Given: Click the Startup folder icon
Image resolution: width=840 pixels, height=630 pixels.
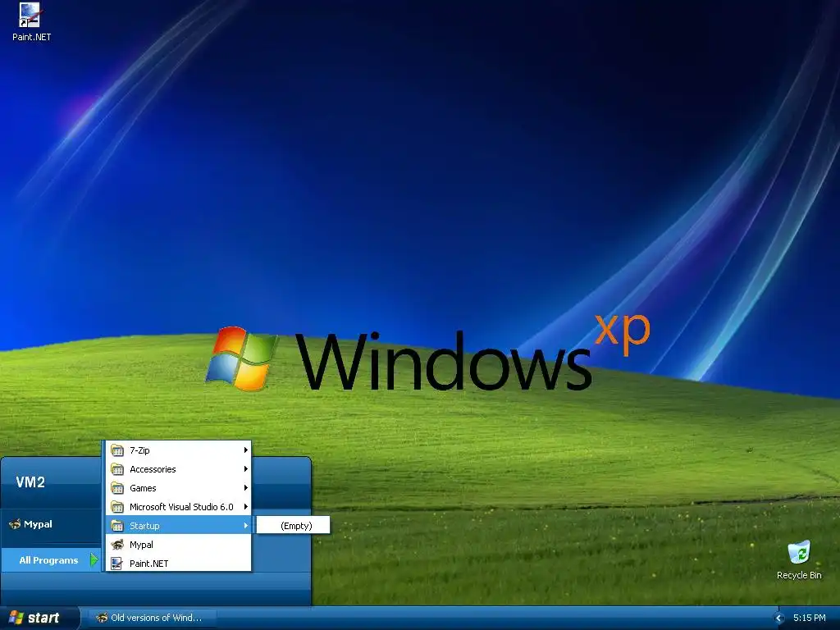Looking at the screenshot, I should coord(117,526).
